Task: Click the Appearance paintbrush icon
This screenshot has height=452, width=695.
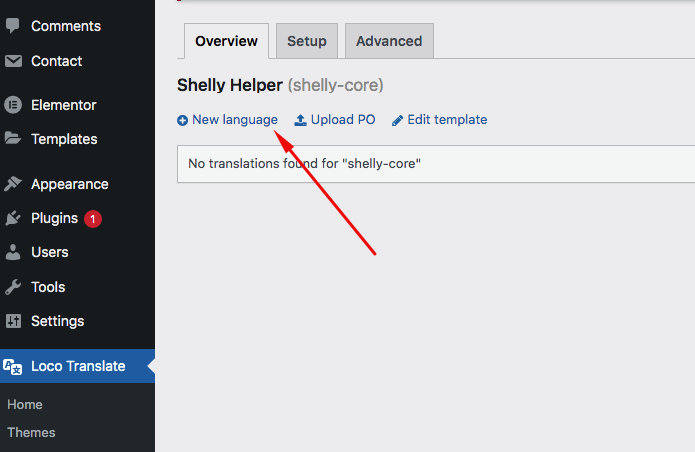Action: pos(13,183)
